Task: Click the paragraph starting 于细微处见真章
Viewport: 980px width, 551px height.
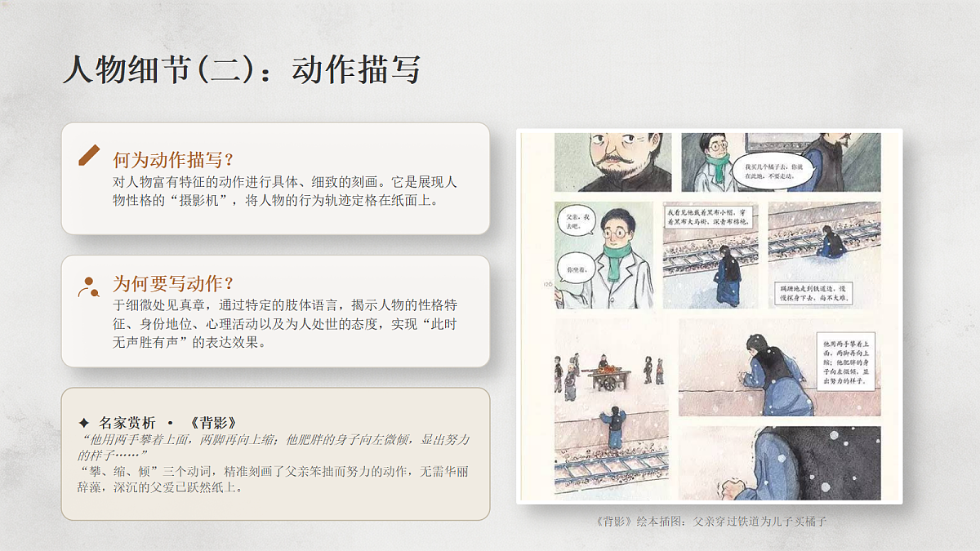Action: (284, 324)
